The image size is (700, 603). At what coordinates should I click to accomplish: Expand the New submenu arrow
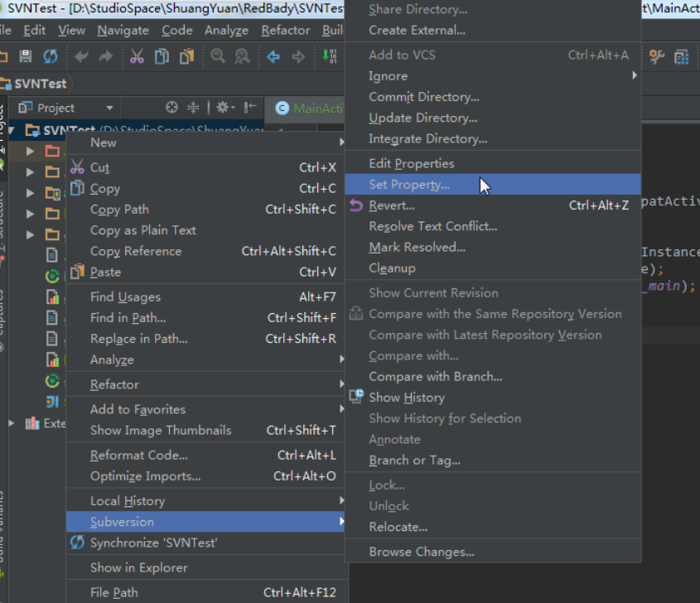pos(341,142)
